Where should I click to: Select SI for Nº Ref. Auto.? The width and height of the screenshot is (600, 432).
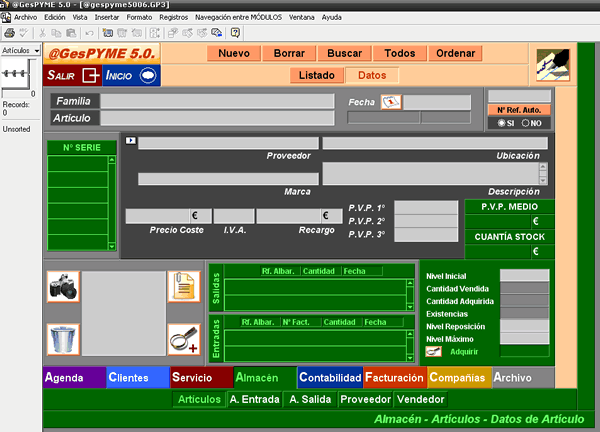[501, 123]
